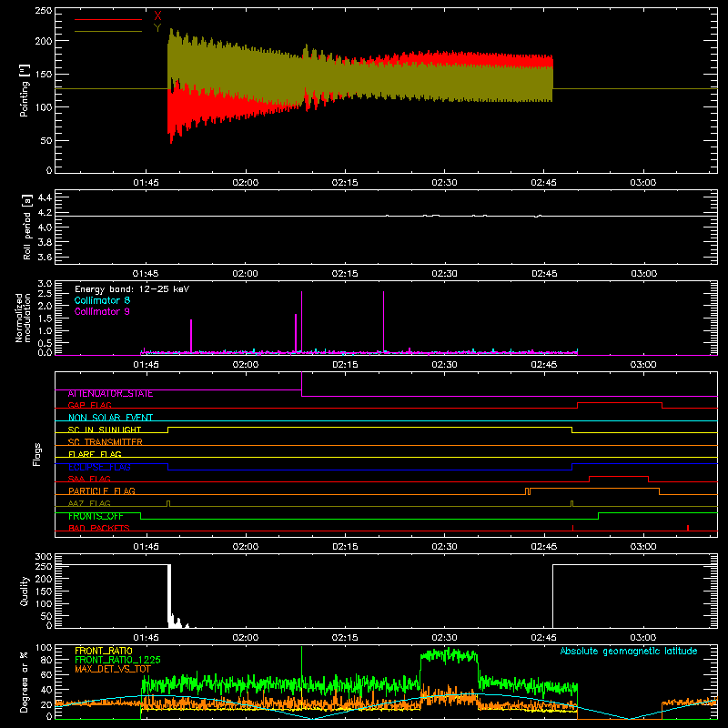
Task: Click the 250 value on Pointing axis
Action: click(43, 11)
